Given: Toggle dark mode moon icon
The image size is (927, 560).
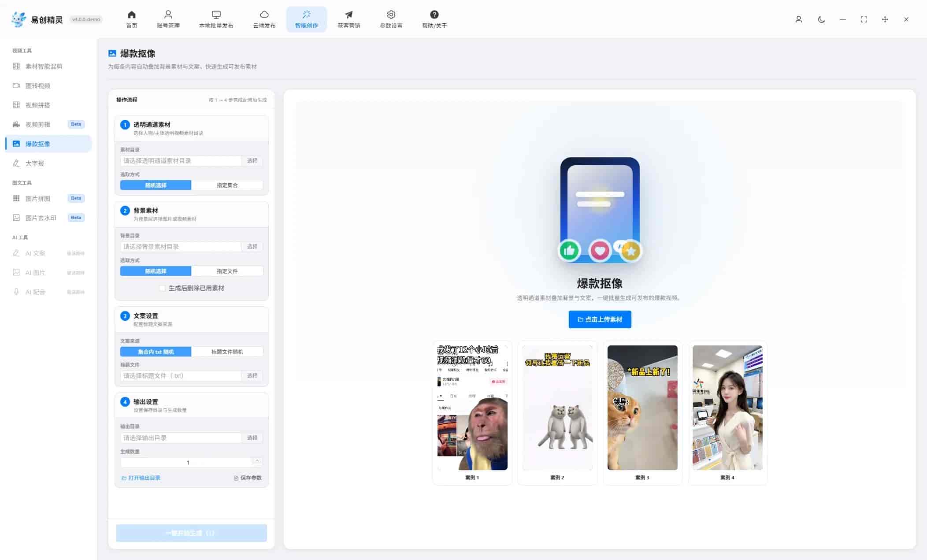Looking at the screenshot, I should click(821, 19).
